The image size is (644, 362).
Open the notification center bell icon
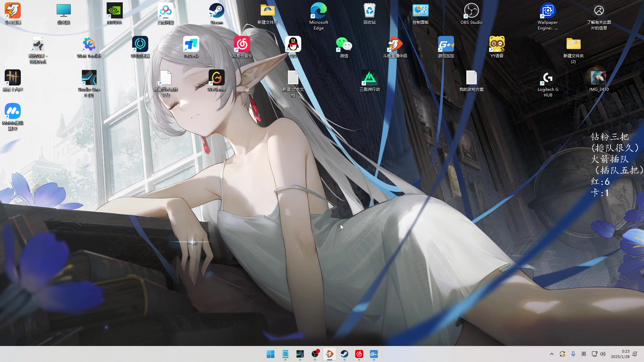[635, 354]
